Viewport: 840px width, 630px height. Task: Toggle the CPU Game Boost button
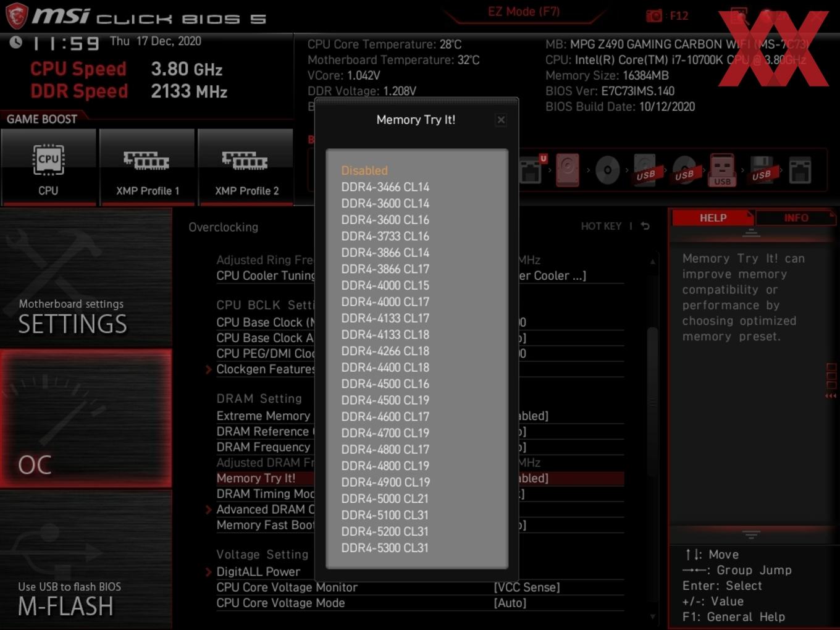[48, 167]
